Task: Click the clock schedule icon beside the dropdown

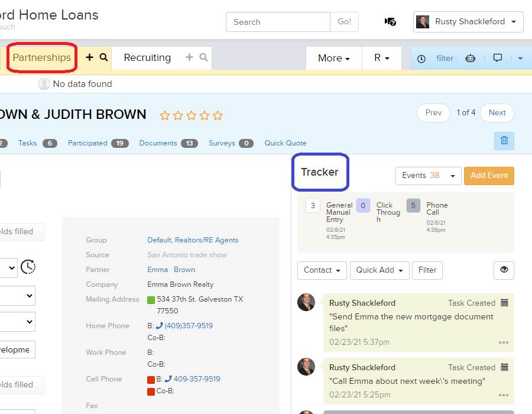Action: (28, 267)
